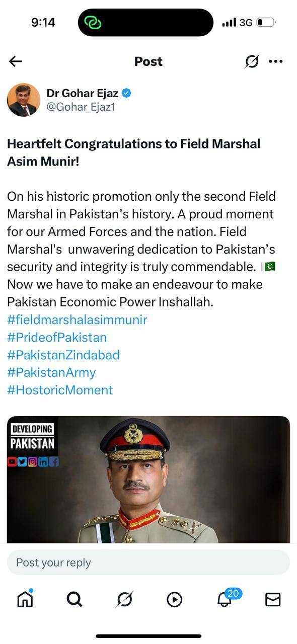Open the video play tab
This screenshot has width=297, height=644.
click(x=174, y=599)
